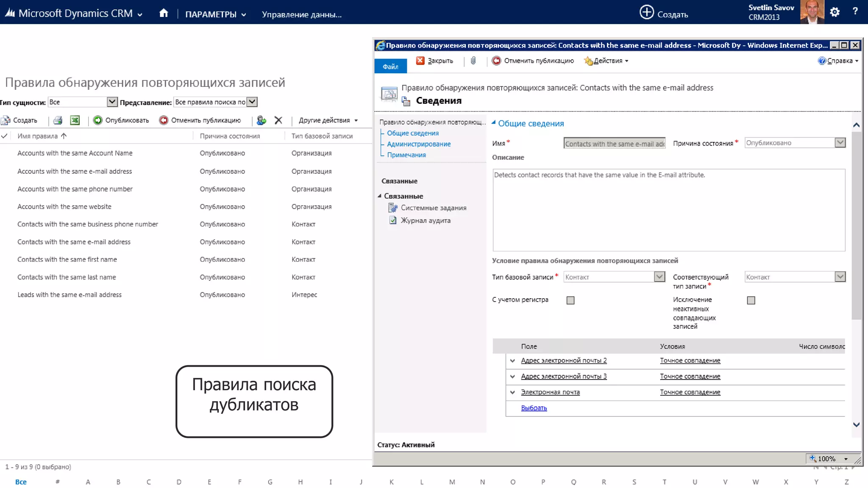Open the matching record type dropdown
Screen dimensions: 868x488
point(840,277)
